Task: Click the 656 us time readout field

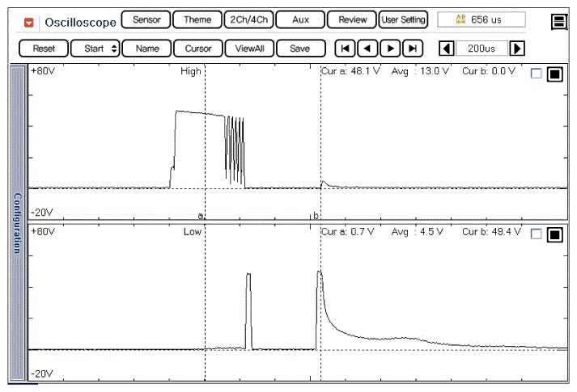Action: tap(482, 19)
